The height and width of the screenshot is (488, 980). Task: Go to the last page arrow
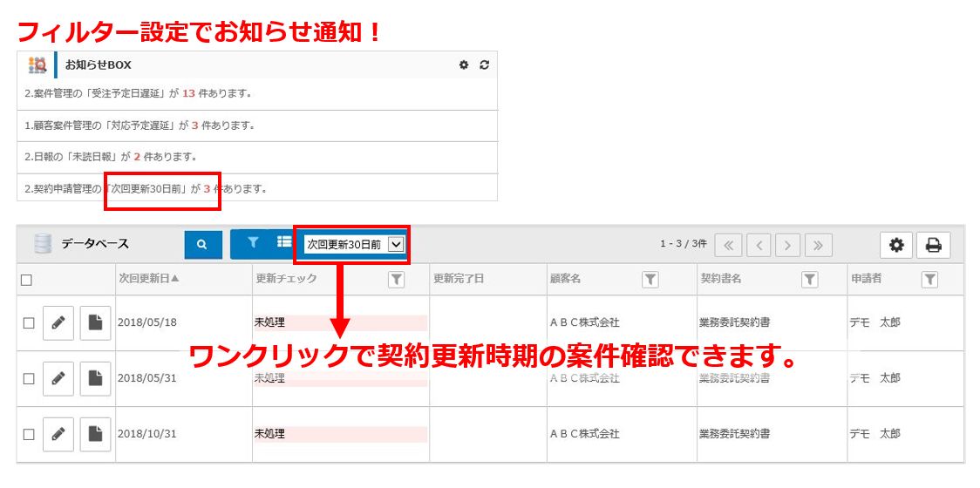point(818,245)
